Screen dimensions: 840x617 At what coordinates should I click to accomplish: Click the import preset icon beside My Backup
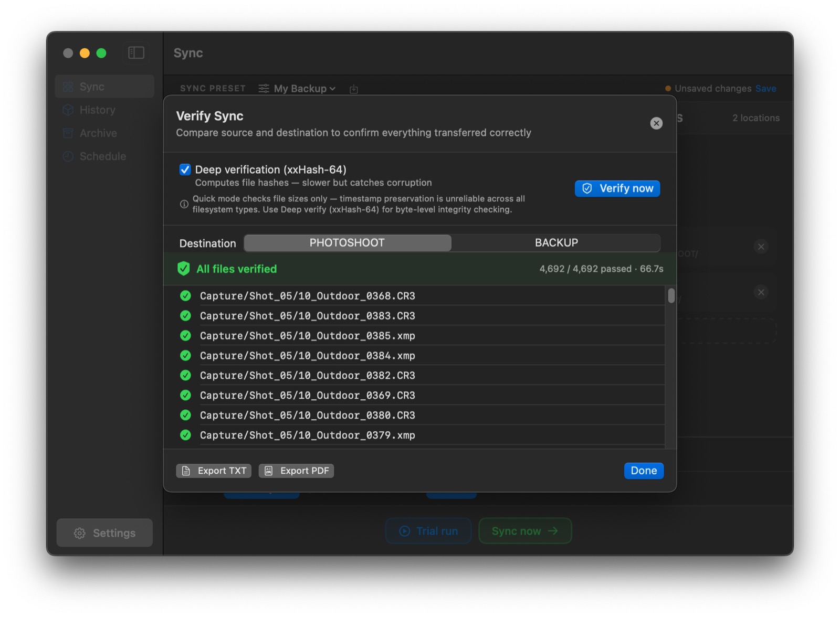tap(354, 89)
